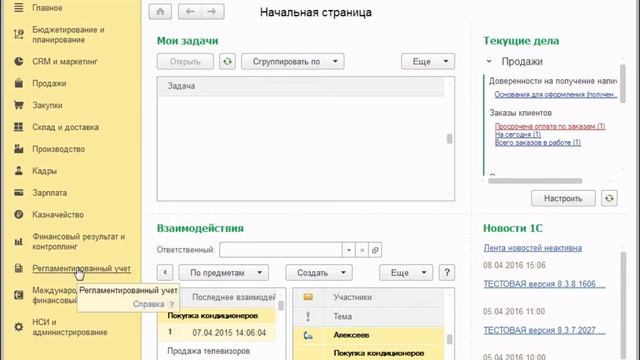
Task: Open the Еще menu in Мои задачи
Action: coord(428,62)
